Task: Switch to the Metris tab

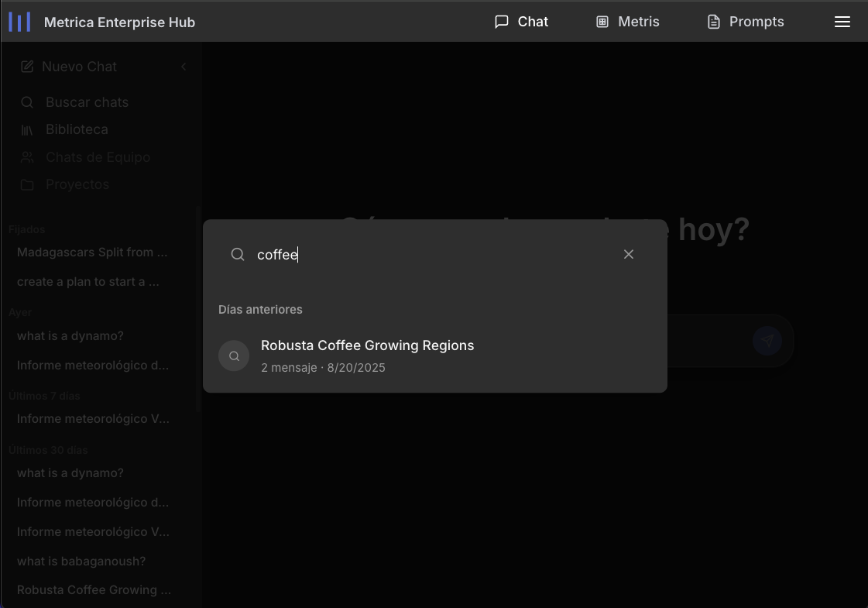Action: (x=627, y=22)
